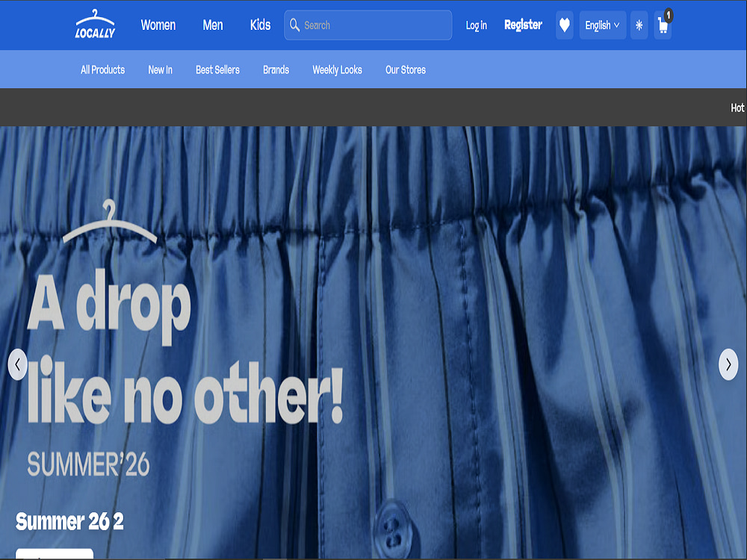Advance to next banner slide arrow
Viewport: 747px width, 560px height.
[728, 365]
